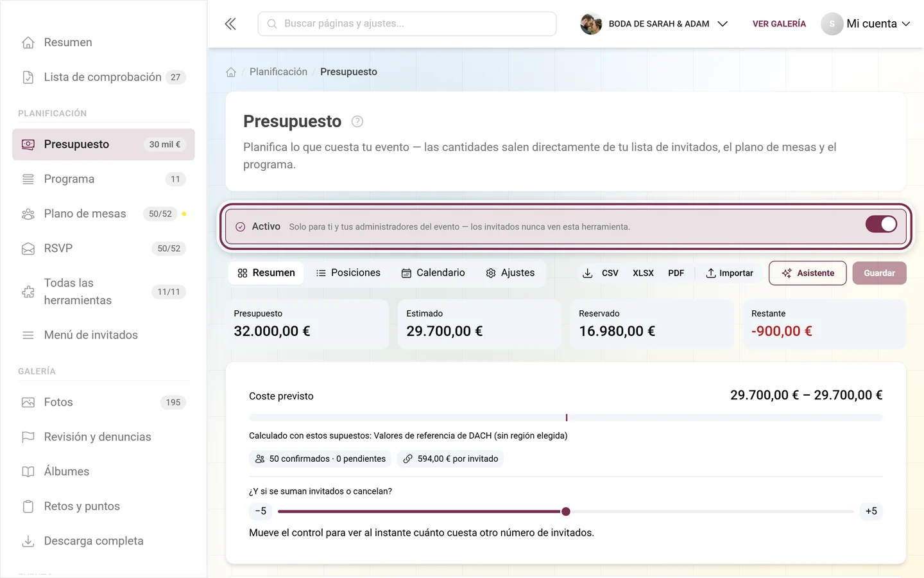Click the Todas las herramientas puzzle icon
This screenshot has width=924, height=578.
tap(28, 292)
